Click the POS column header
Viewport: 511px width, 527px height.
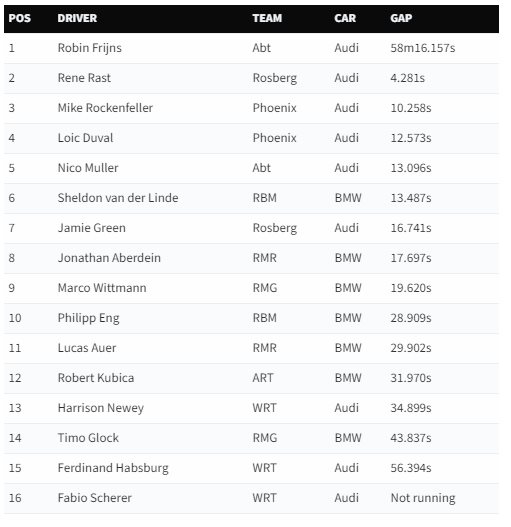click(x=19, y=18)
